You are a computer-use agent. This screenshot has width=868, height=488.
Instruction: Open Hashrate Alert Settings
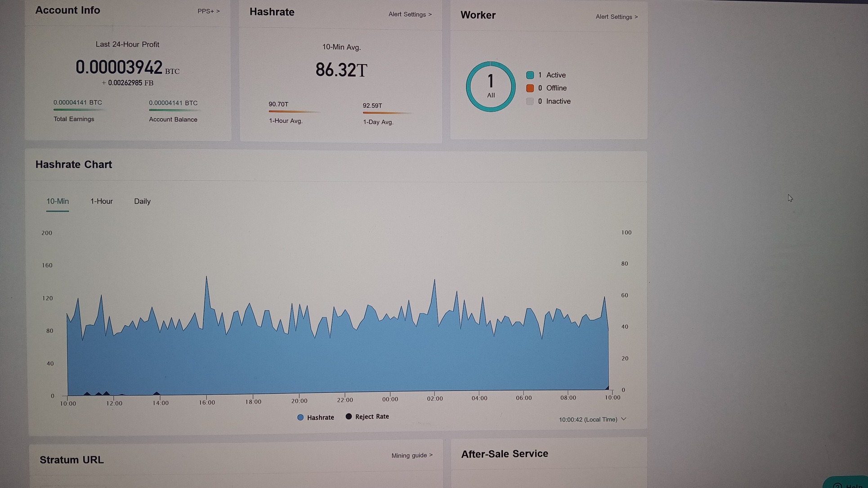tap(410, 14)
